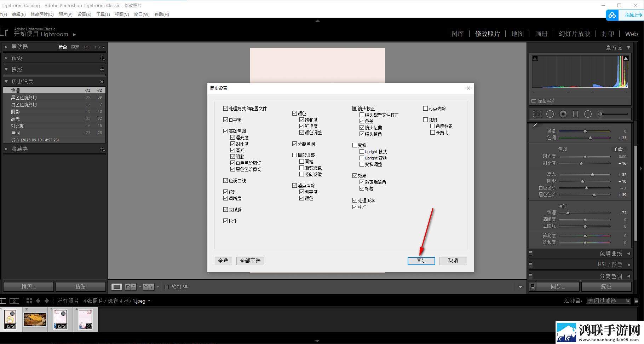Viewport: 644px width, 344px height.
Task: Select the red eye correction tool
Action: pyautogui.click(x=563, y=114)
